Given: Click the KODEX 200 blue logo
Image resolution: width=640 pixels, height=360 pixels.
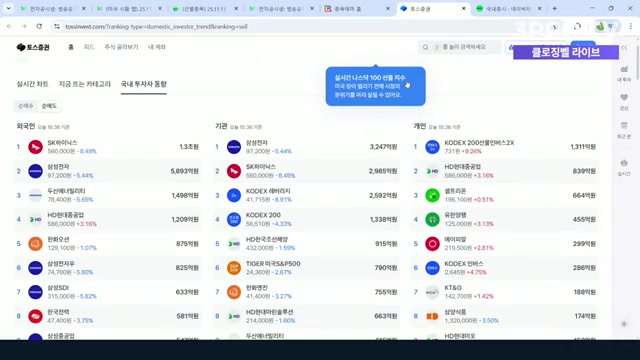Looking at the screenshot, I should point(234,219).
